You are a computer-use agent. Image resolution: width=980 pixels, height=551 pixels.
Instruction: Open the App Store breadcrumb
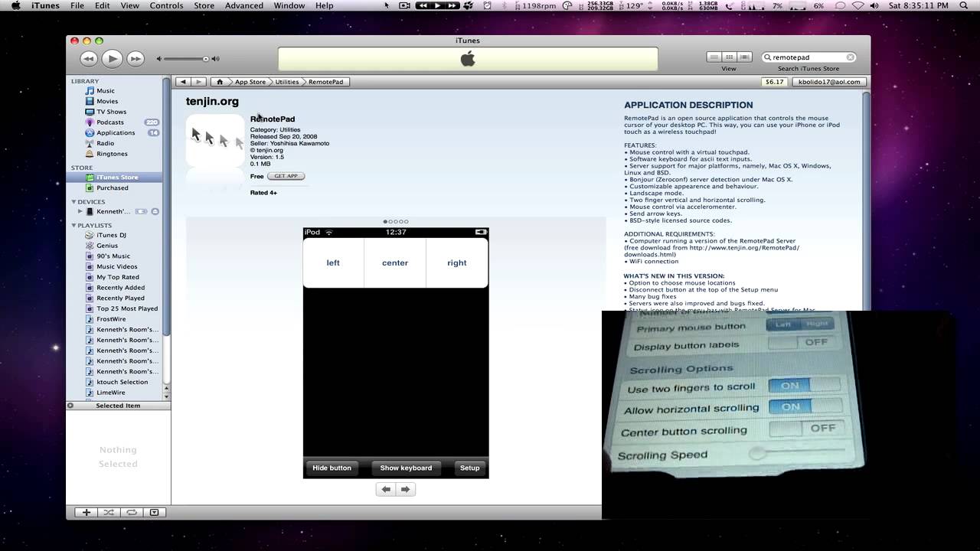[x=250, y=82]
